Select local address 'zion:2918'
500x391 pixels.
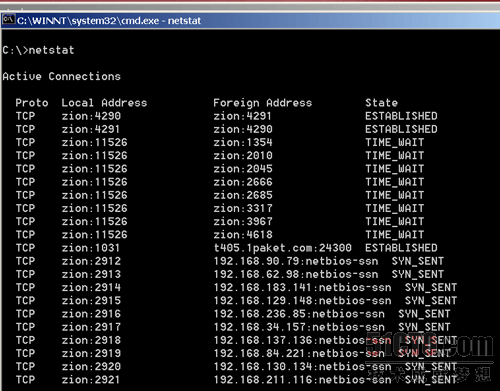tap(91, 340)
